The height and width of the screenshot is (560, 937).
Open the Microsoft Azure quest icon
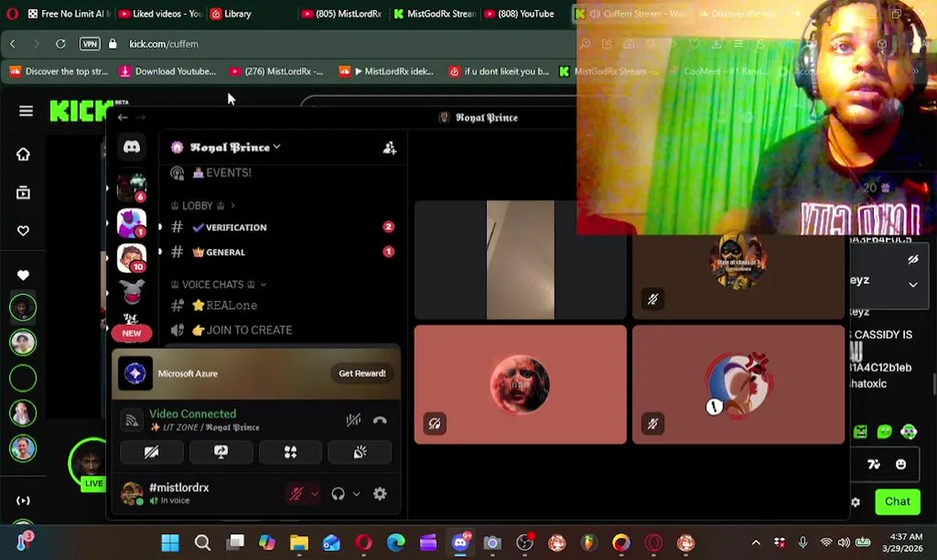pos(135,373)
